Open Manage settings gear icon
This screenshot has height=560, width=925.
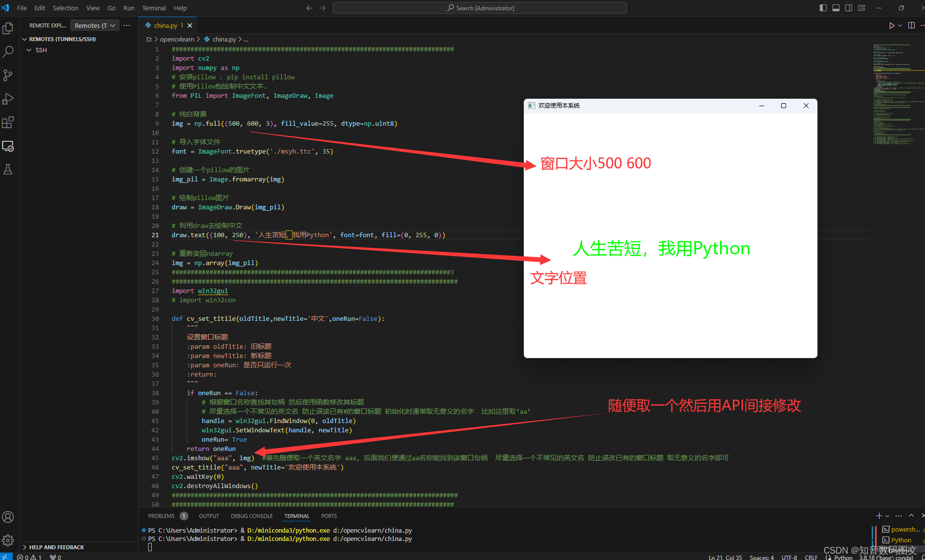tap(8, 540)
